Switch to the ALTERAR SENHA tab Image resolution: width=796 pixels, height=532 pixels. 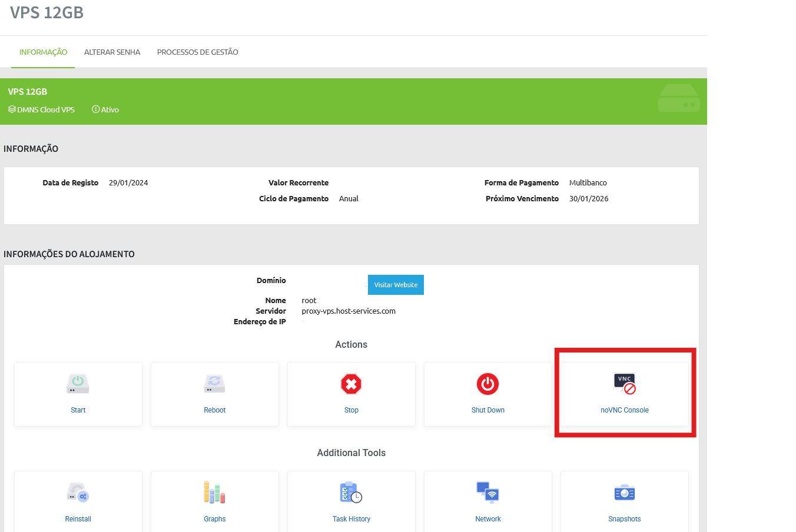112,52
